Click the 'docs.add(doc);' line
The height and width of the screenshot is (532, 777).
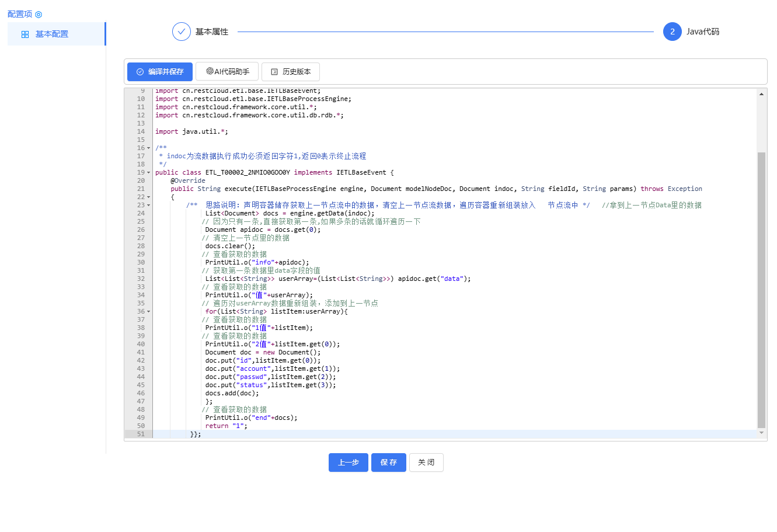point(232,393)
